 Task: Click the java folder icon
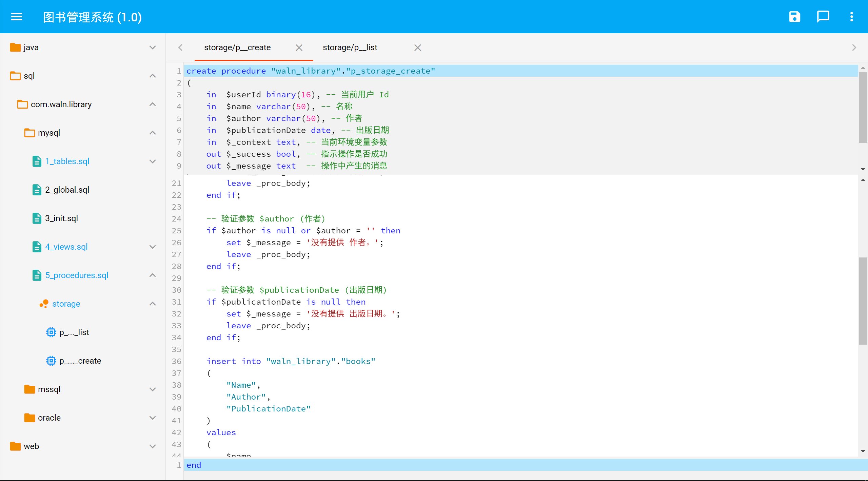coord(15,47)
